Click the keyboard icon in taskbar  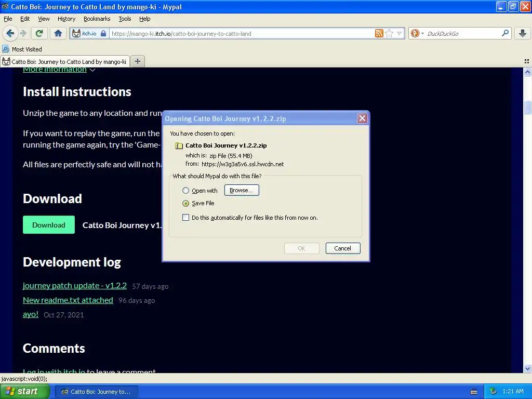coord(474,392)
